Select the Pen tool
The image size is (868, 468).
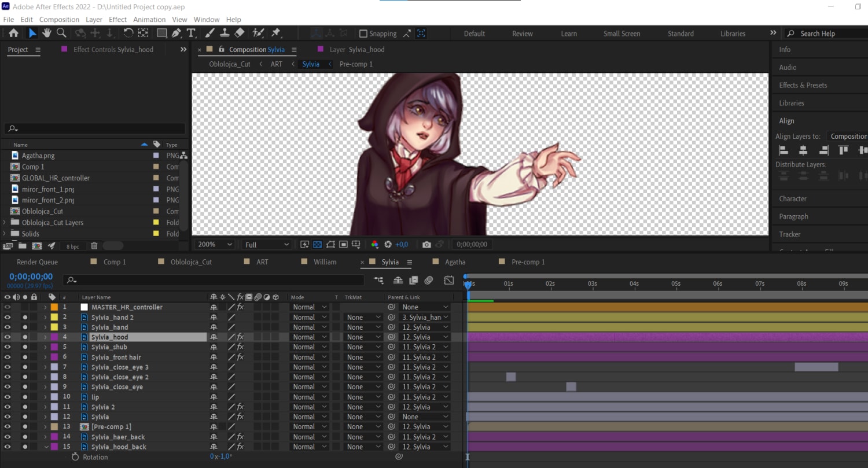[x=176, y=33]
